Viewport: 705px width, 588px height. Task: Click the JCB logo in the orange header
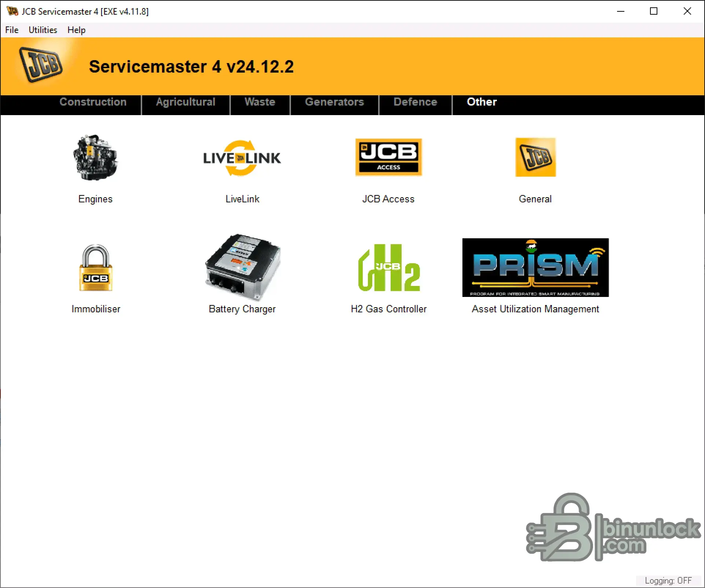(x=41, y=65)
